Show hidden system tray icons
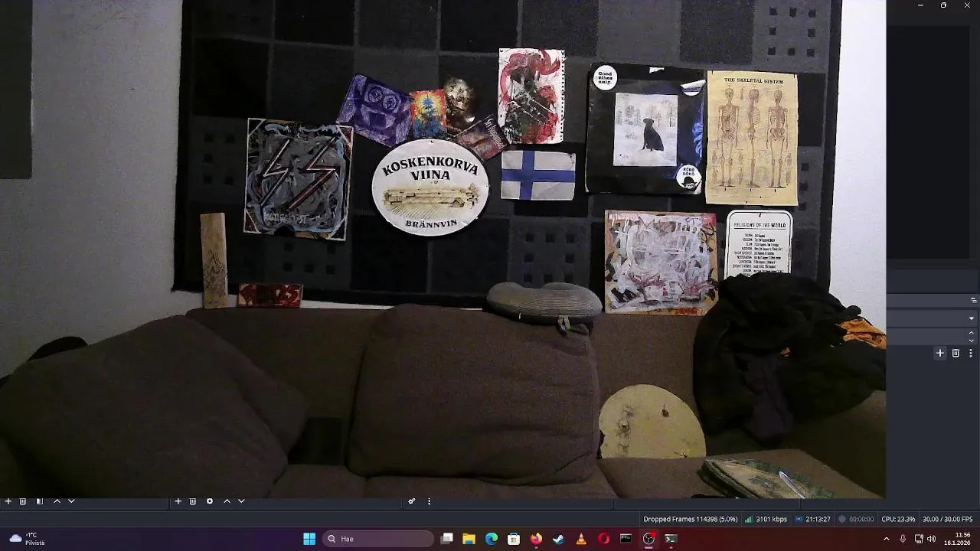980x551 pixels. [887, 539]
